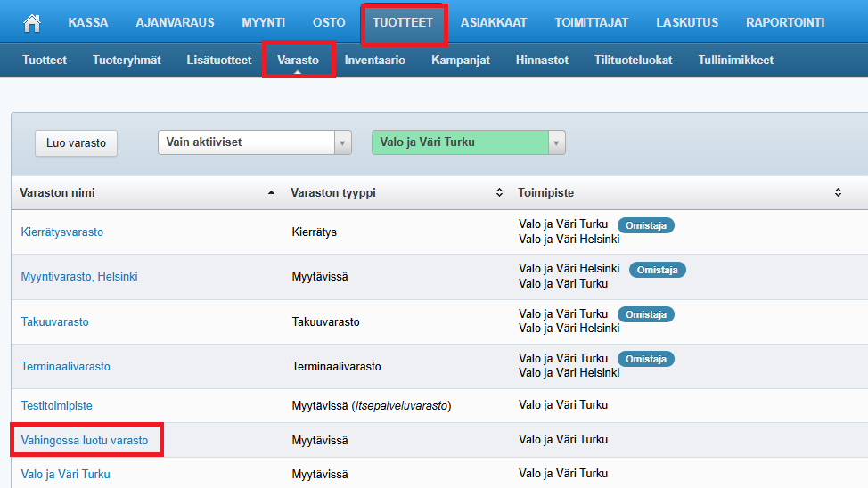Image resolution: width=868 pixels, height=488 pixels.
Task: Open the Tullinimikkeet tab
Action: coord(735,61)
